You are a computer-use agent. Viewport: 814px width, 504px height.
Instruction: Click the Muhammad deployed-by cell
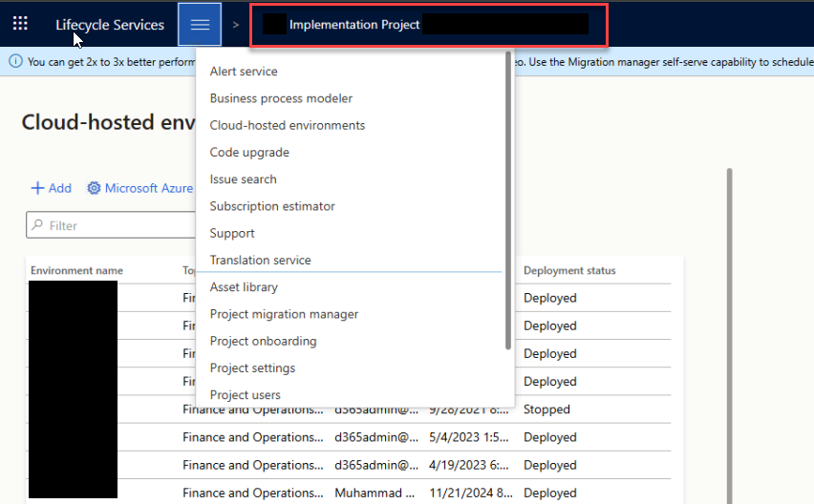point(375,493)
